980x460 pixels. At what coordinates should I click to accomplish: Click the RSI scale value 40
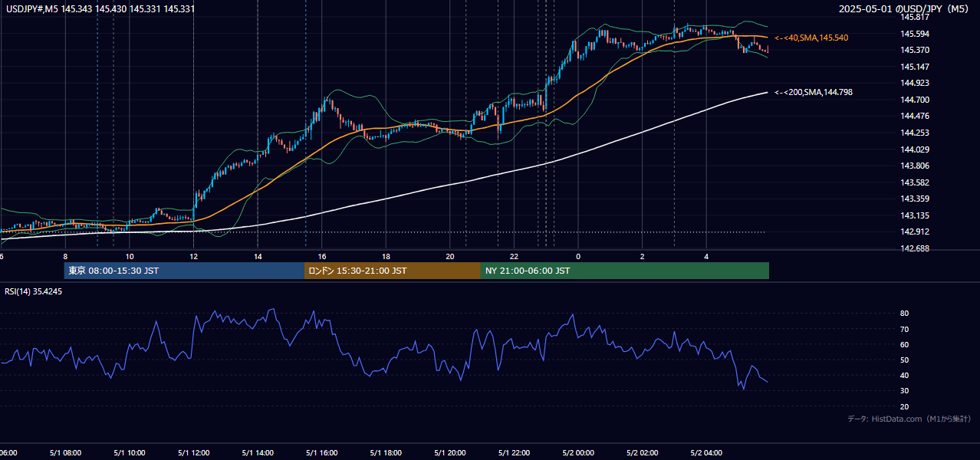(904, 375)
